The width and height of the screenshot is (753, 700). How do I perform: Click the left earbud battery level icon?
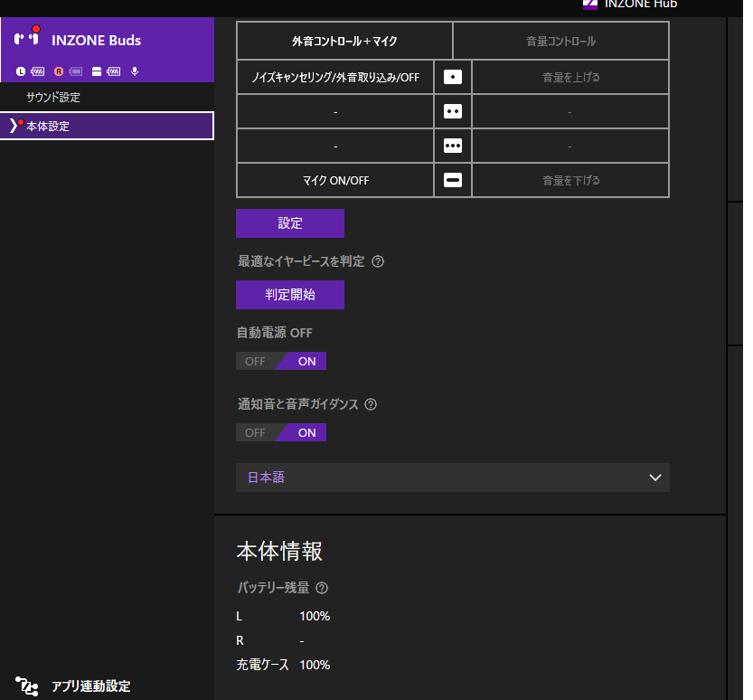37,71
